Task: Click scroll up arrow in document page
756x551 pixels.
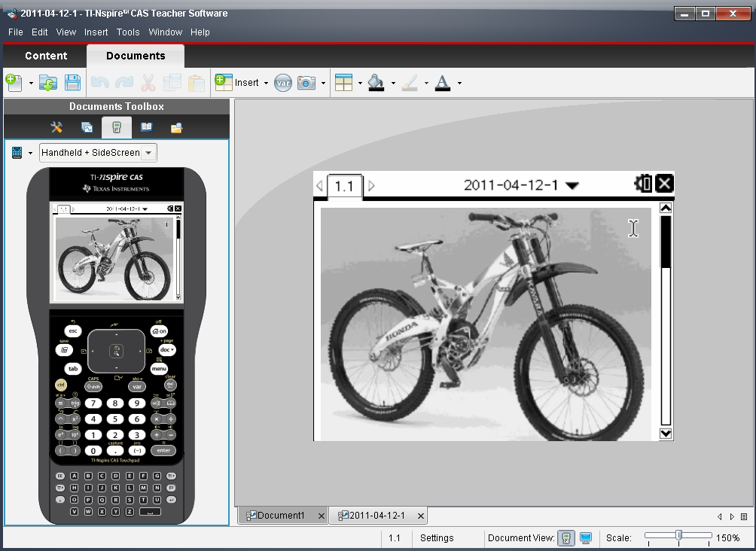Action: tap(666, 209)
